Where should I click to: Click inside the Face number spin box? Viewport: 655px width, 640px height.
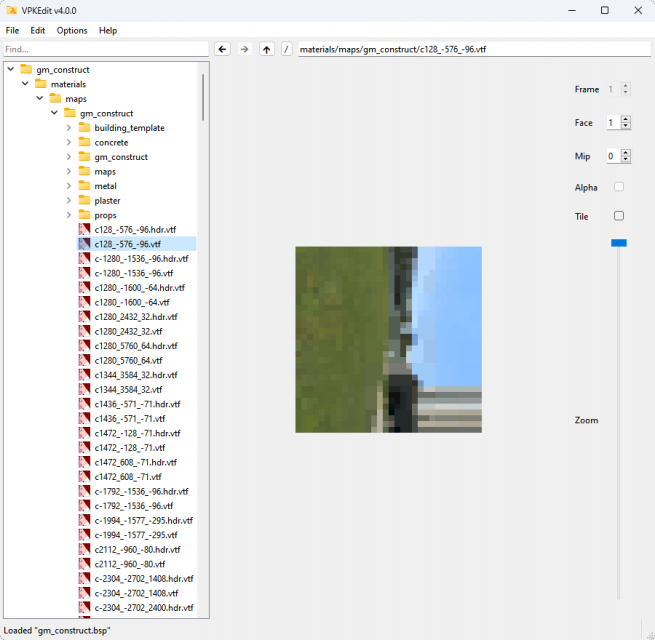(612, 123)
